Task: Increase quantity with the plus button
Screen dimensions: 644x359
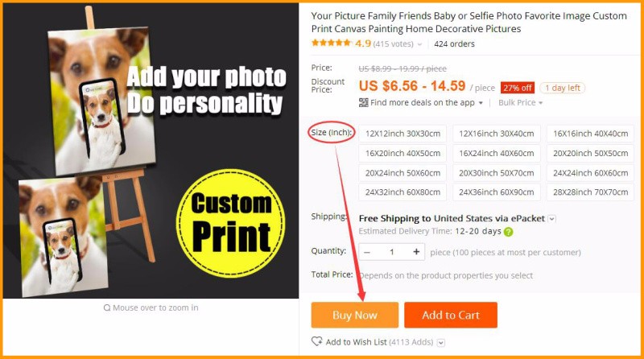Action: pyautogui.click(x=416, y=252)
